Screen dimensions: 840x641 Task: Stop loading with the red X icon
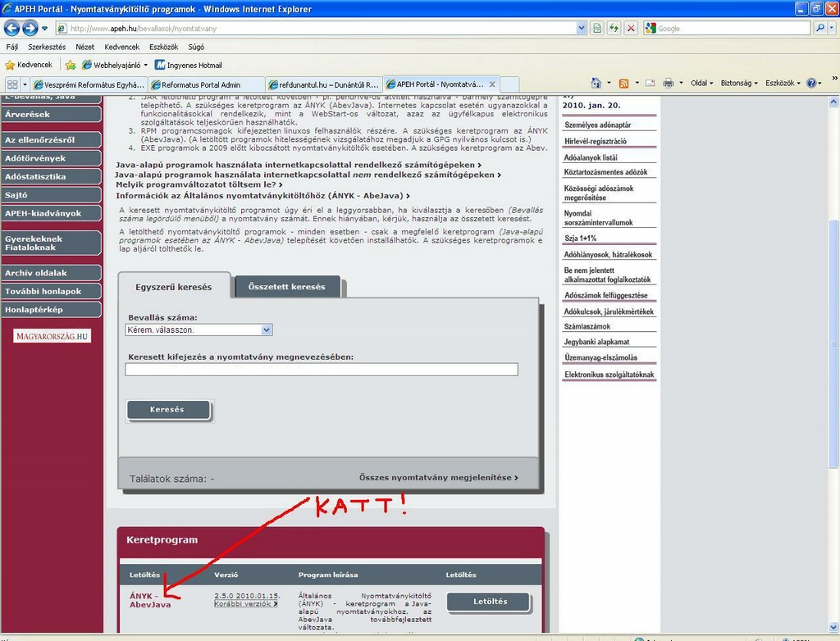[631, 29]
